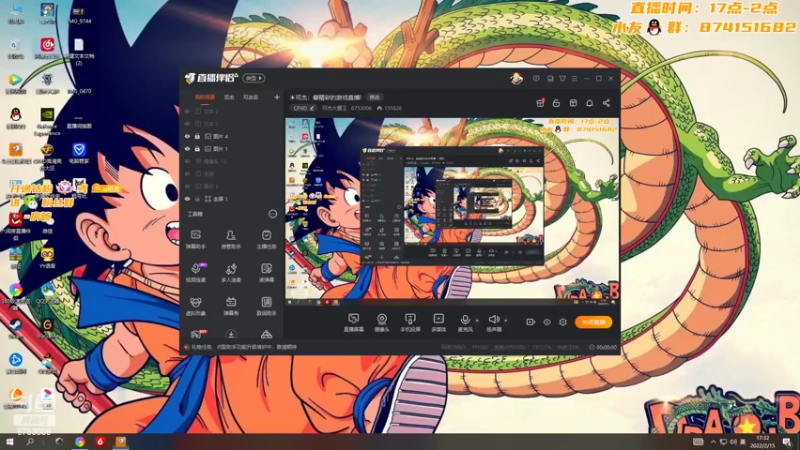The image size is (800, 450).
Task: Add a 摄像头 camera source
Action: coord(382,322)
